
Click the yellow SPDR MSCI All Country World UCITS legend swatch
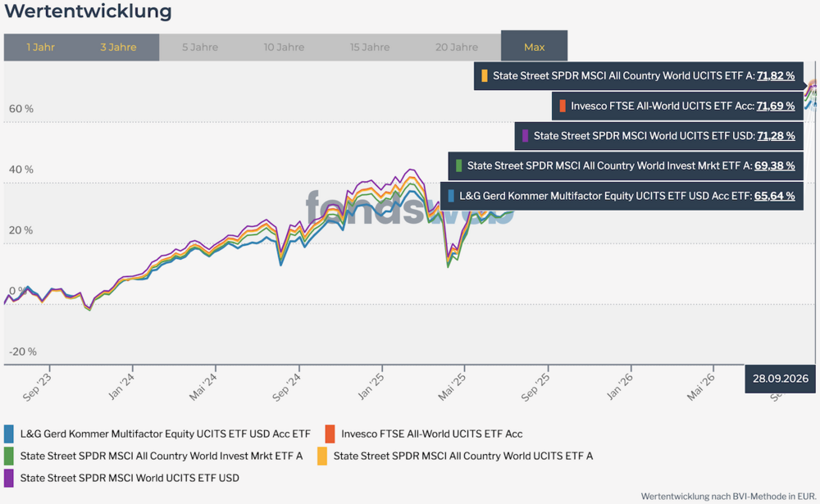[x=322, y=456]
